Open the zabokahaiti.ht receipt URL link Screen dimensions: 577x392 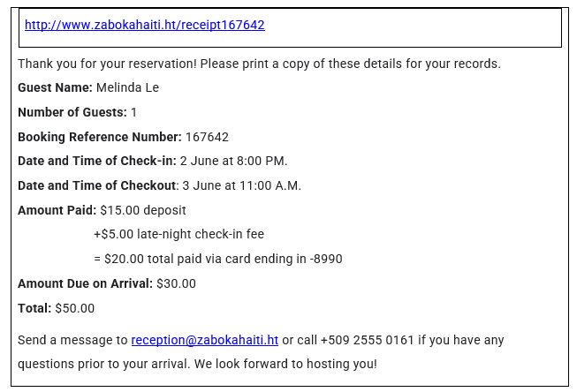coord(144,25)
